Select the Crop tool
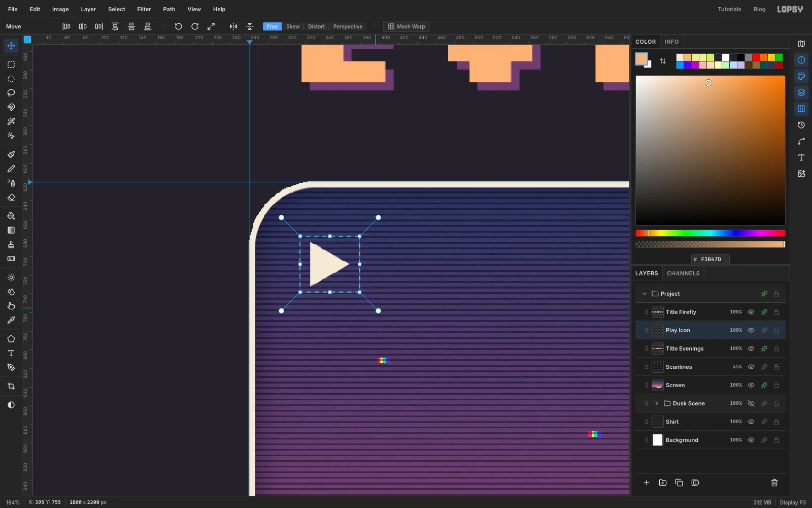 [x=11, y=386]
